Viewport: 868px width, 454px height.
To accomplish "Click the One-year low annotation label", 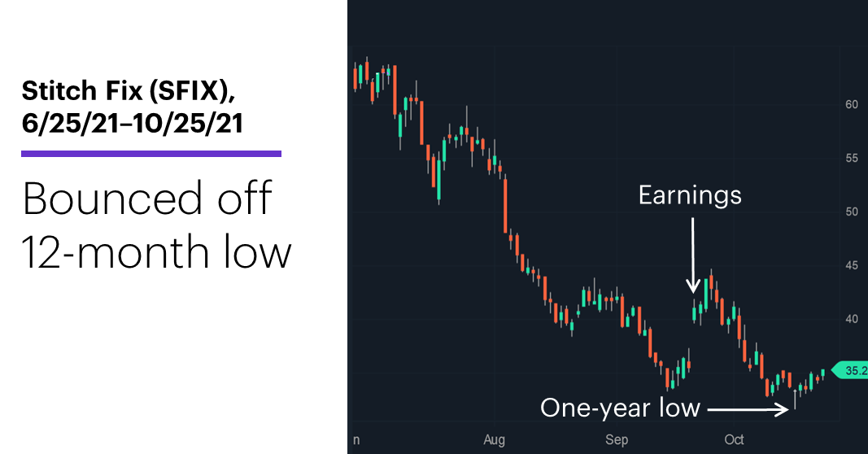I will (x=620, y=408).
